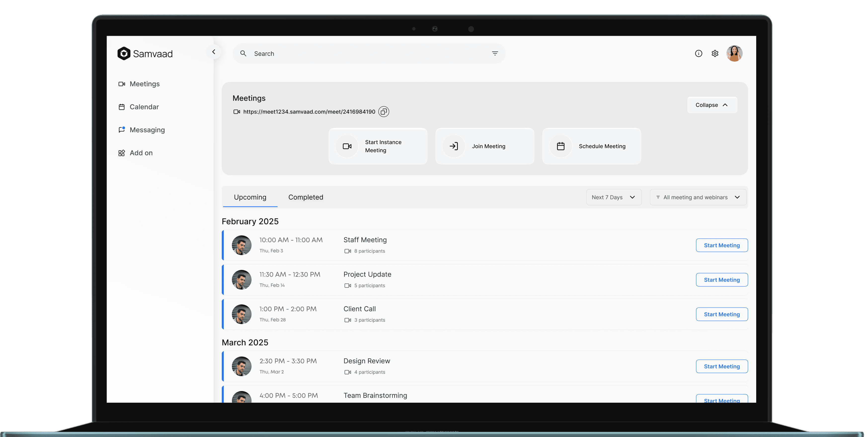Open the user profile avatar
This screenshot has height=437, width=868.
pos(734,54)
